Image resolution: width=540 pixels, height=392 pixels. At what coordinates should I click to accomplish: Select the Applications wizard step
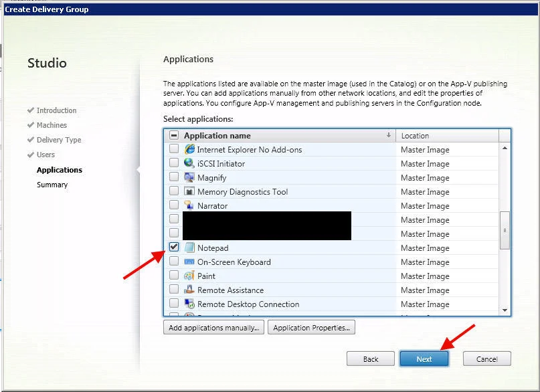click(x=60, y=170)
